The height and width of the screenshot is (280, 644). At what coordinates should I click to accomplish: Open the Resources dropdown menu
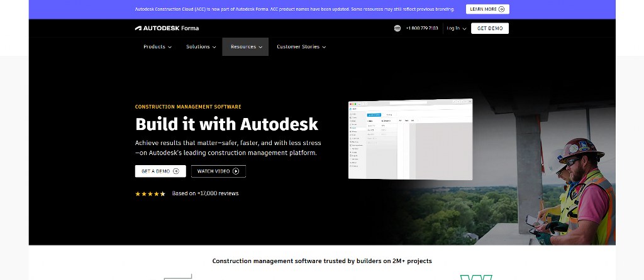[x=245, y=46]
